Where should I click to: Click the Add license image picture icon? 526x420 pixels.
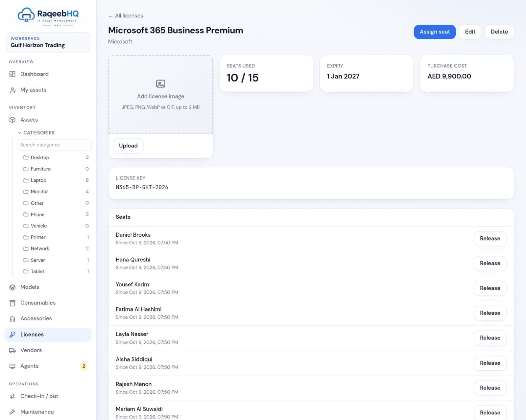coord(161,84)
